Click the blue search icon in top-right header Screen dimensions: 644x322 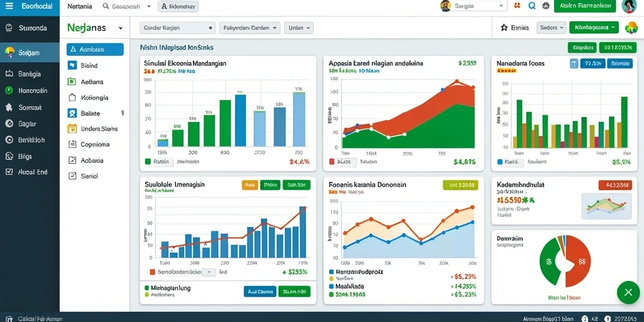(532, 6)
